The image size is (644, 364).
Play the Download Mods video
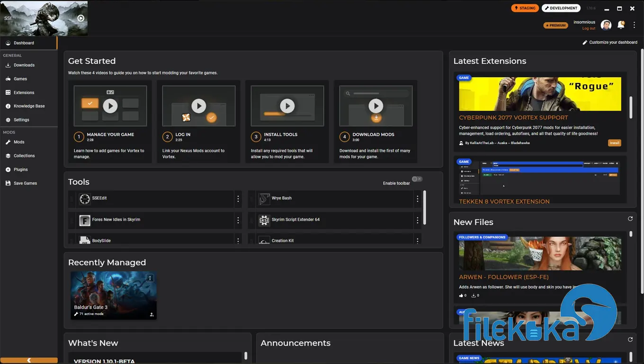(x=376, y=106)
